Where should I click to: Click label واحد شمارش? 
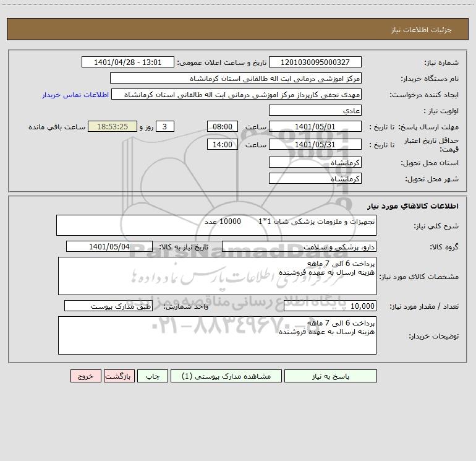tap(186, 307)
